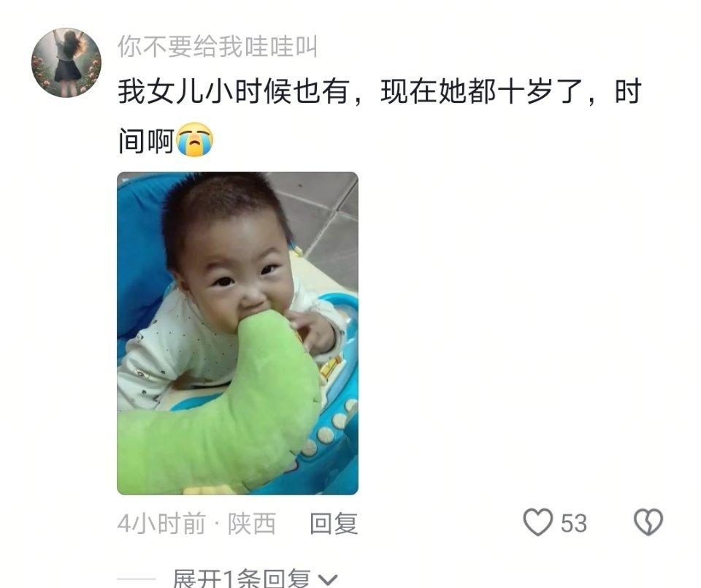The image size is (701, 588).
Task: Select the 4小时前 timestamp
Action: [161, 523]
